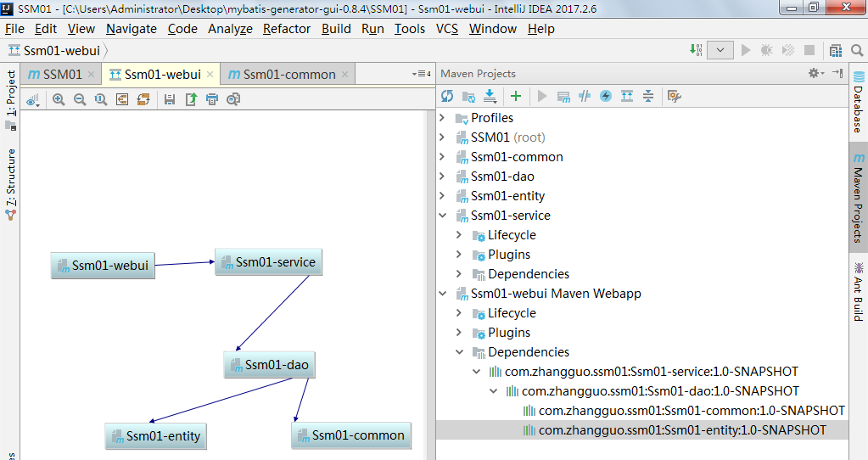Screen dimensions: 868x460
Task: Execute Maven goal
Action: [563, 96]
